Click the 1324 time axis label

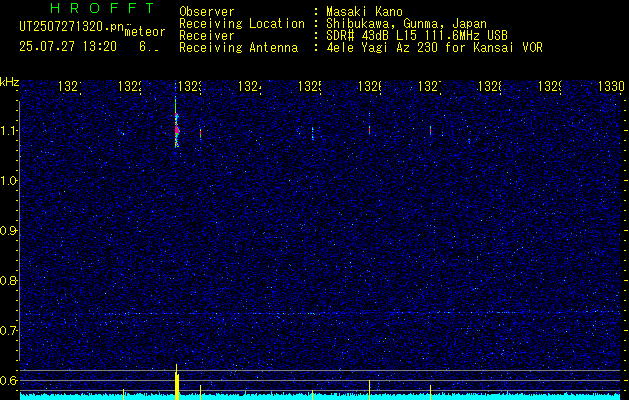pyautogui.click(x=250, y=86)
